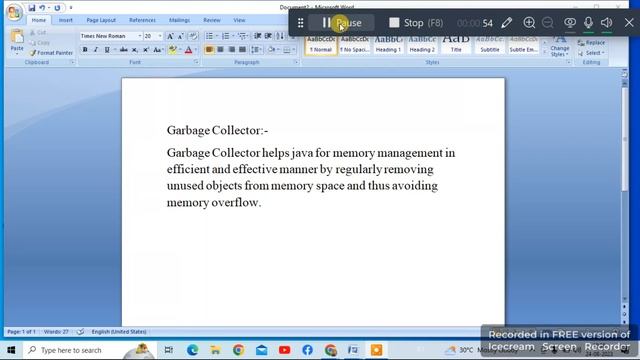Toggle subscript formatting
The height and width of the screenshot is (360, 640).
(135, 50)
